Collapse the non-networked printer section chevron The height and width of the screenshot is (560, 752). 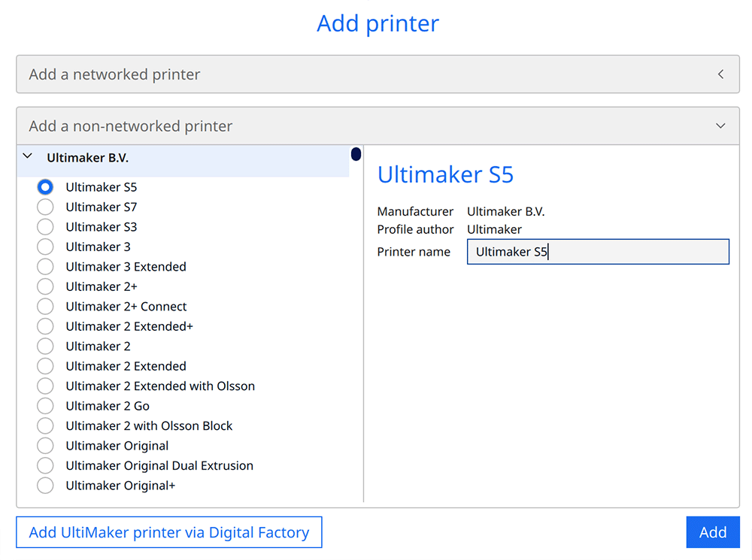[x=720, y=126]
